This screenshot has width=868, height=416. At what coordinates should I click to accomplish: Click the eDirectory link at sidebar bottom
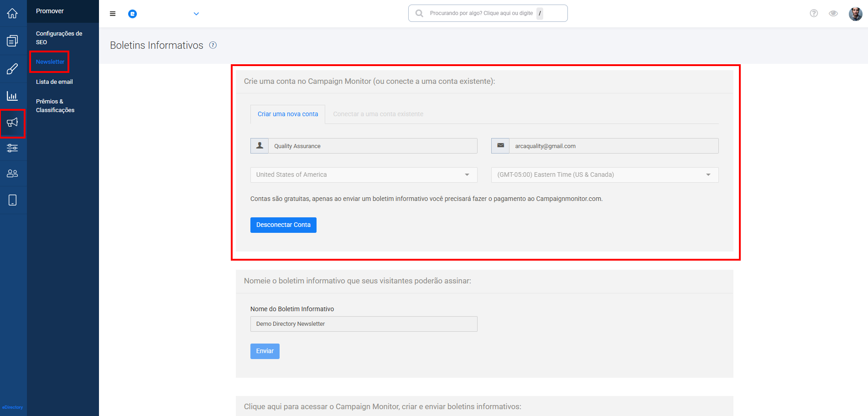click(12, 407)
